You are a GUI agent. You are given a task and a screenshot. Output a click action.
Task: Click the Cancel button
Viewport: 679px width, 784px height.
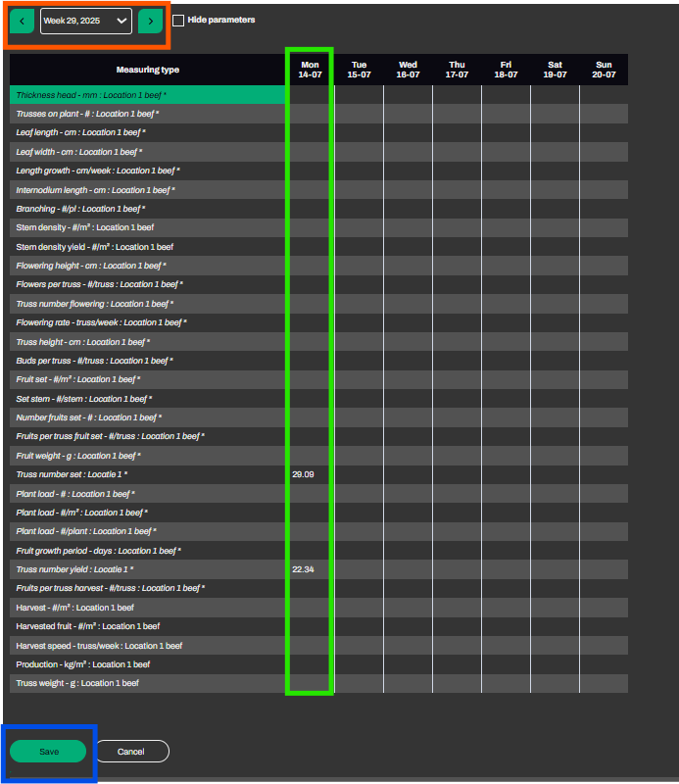click(x=131, y=752)
